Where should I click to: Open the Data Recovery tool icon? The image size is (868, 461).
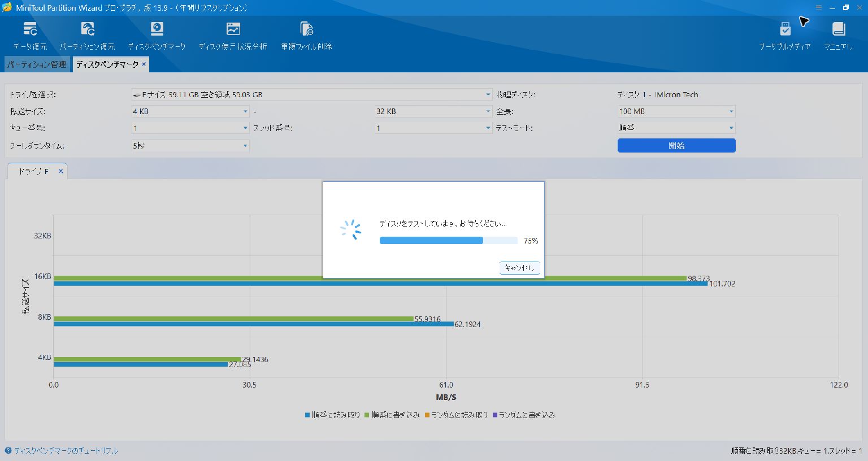click(x=30, y=29)
